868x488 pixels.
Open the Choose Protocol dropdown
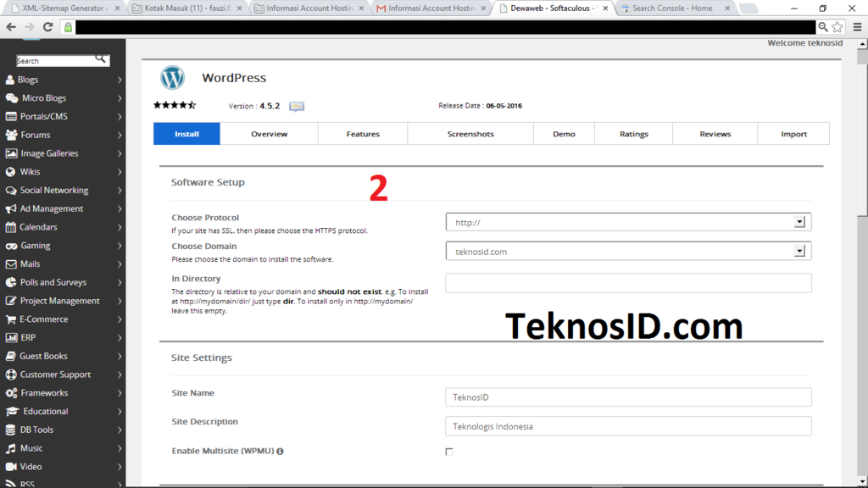[x=628, y=222]
